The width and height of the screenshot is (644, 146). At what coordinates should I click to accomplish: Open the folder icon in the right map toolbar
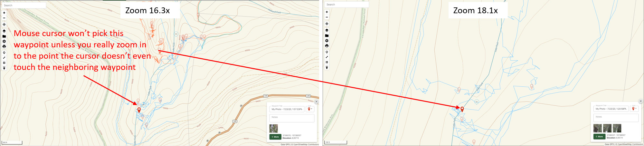[327, 35]
